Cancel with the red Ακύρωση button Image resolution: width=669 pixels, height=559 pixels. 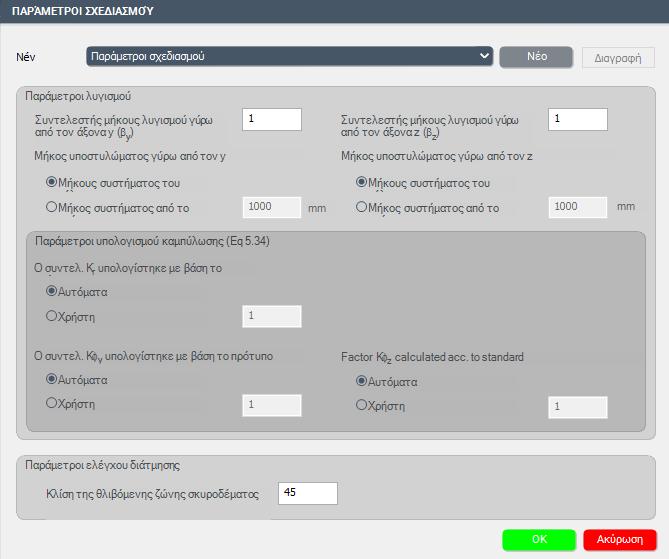click(620, 539)
